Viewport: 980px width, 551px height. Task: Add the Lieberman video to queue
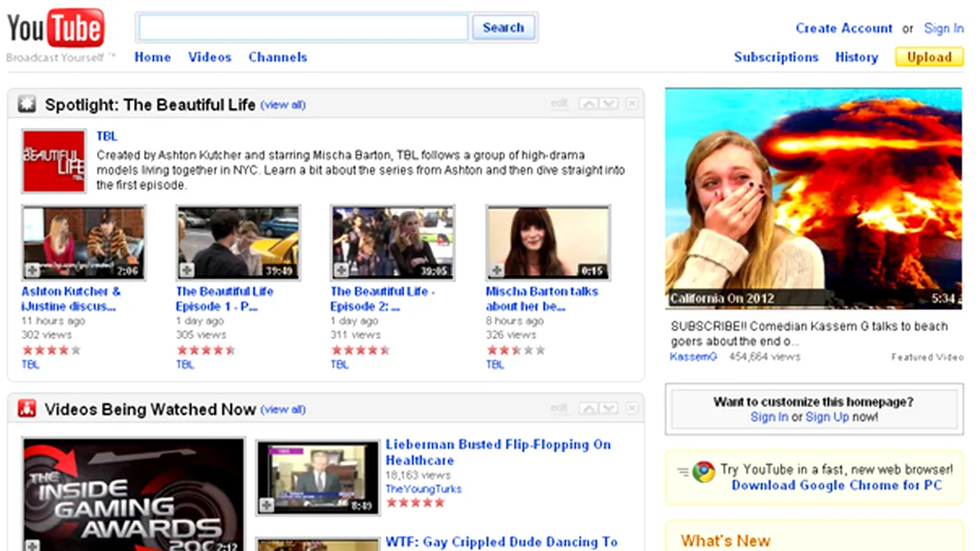click(x=266, y=505)
